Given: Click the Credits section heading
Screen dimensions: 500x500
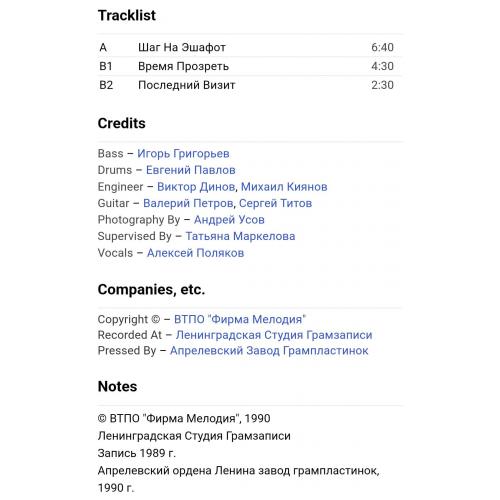Looking at the screenshot, I should pos(122,123).
